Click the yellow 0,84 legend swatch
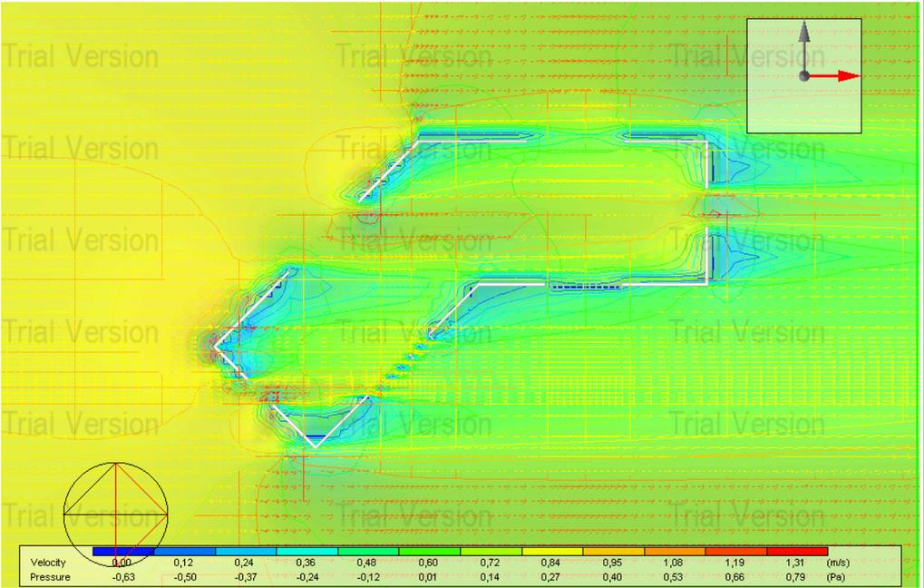 click(552, 552)
